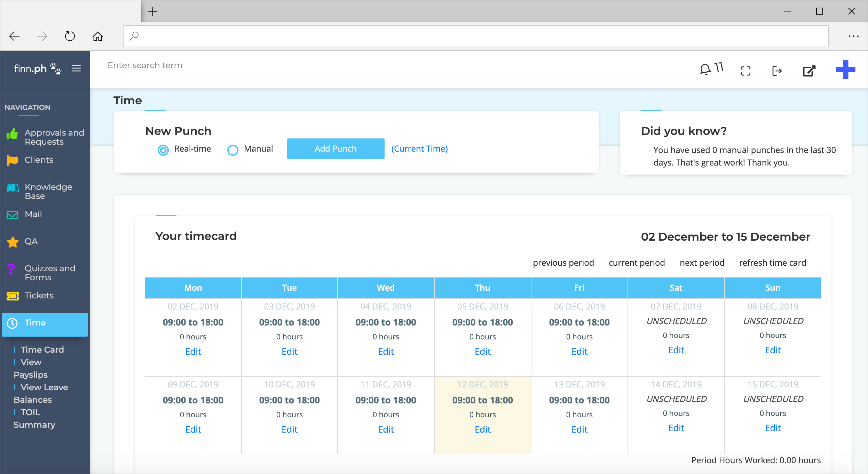
Task: Click the Clients navigation icon
Action: point(13,160)
